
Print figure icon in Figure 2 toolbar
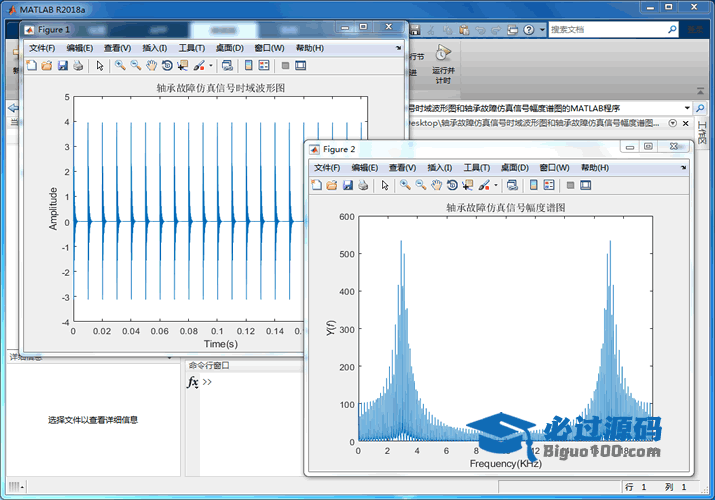(363, 185)
